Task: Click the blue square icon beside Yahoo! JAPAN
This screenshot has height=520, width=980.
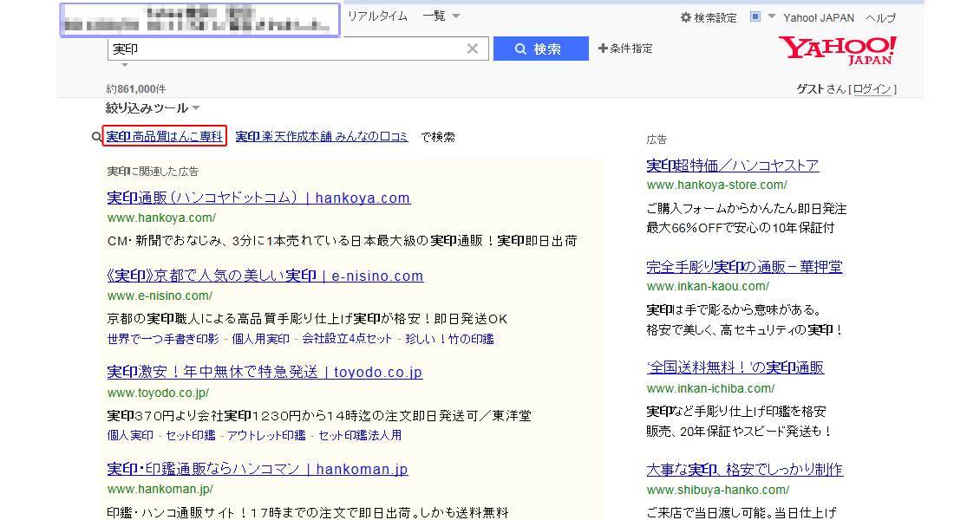Action: (x=755, y=16)
